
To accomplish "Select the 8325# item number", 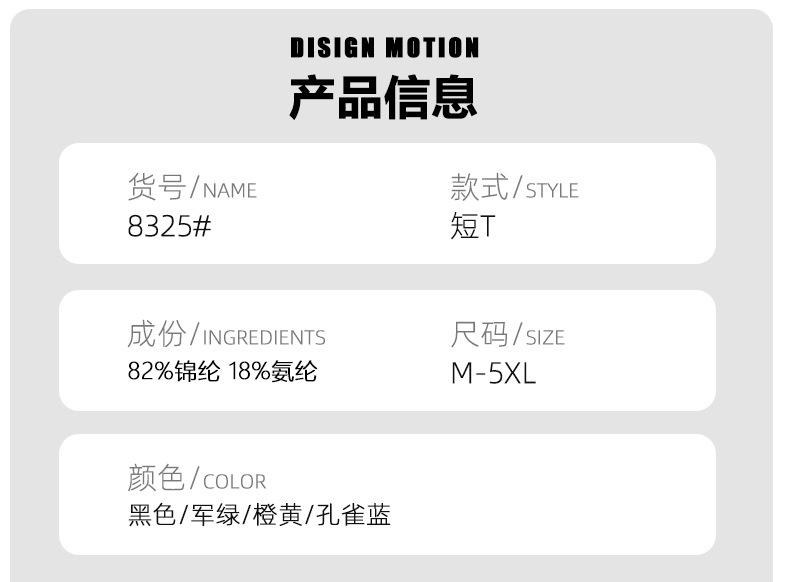I will [x=169, y=226].
